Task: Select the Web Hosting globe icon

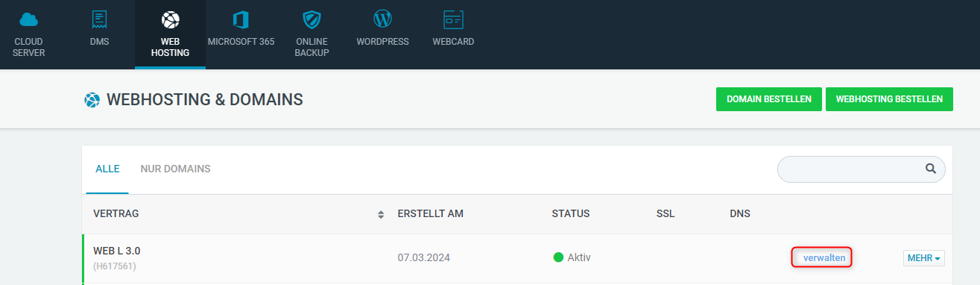Action: pos(170,19)
